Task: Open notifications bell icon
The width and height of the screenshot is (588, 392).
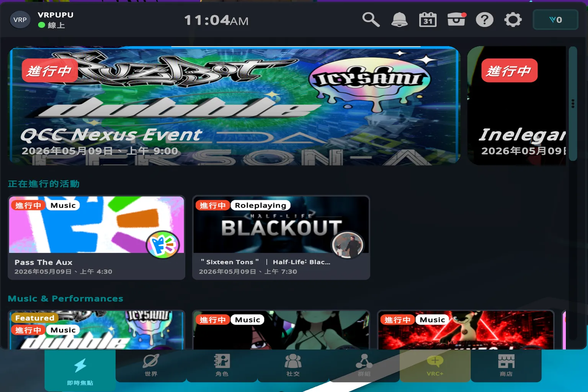Action: click(399, 20)
